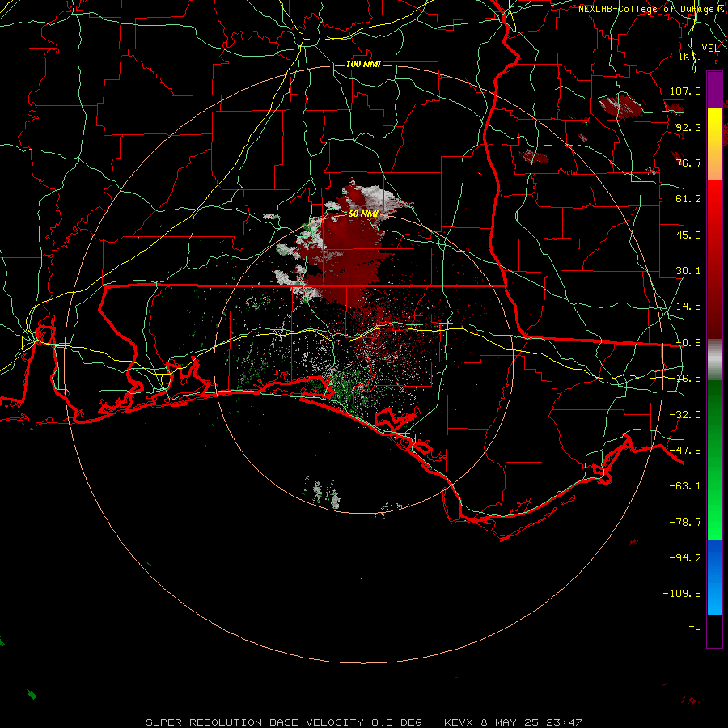This screenshot has height=728, width=728.
Task: Pick the gray segment of the color bar
Action: (x=714, y=360)
